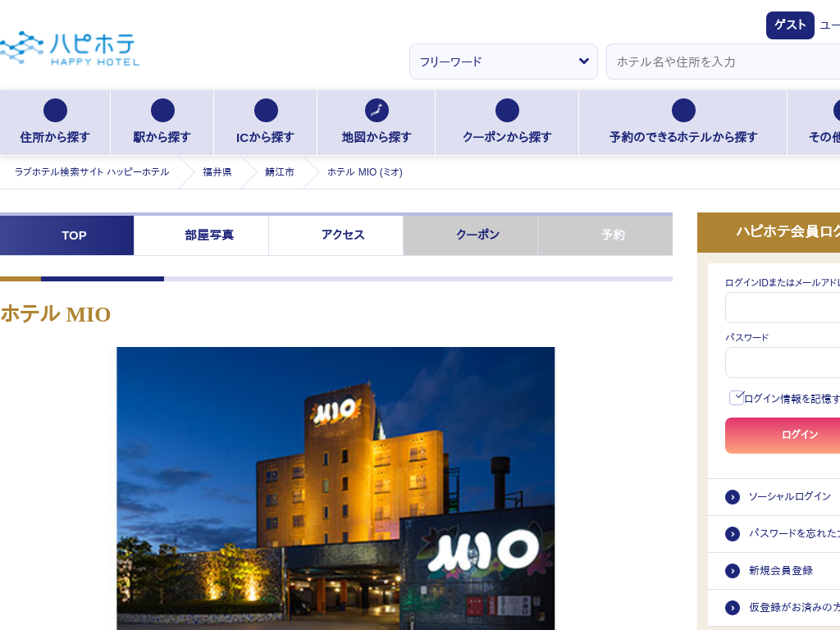Open the 新規会員登録 link
This screenshot has width=840, height=630.
pos(781,571)
